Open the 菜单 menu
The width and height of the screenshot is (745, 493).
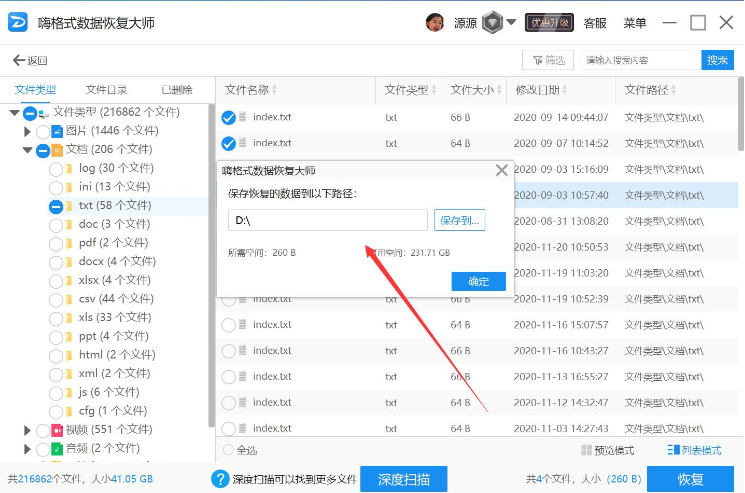pos(635,23)
